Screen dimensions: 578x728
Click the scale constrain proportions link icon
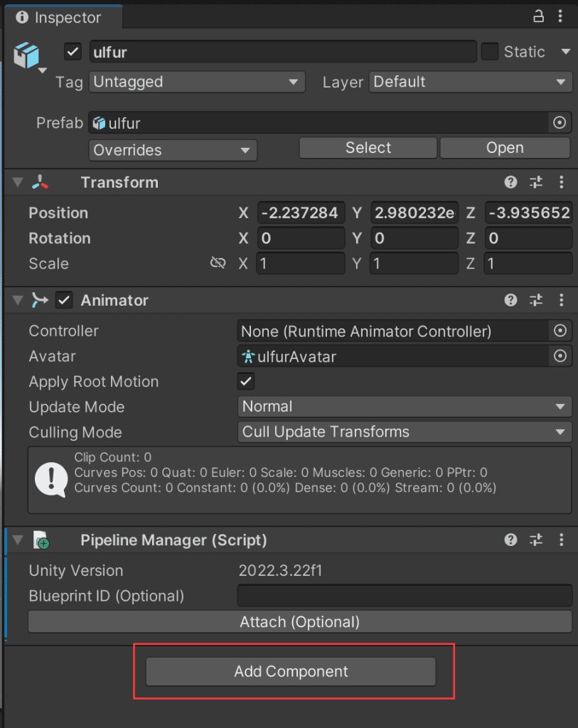click(x=218, y=263)
